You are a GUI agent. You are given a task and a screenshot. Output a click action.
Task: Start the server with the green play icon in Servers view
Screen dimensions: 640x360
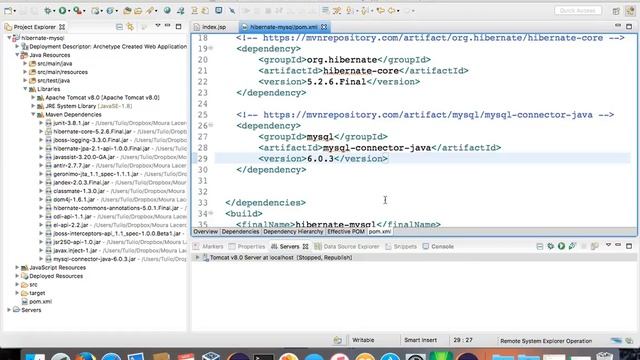(561, 246)
